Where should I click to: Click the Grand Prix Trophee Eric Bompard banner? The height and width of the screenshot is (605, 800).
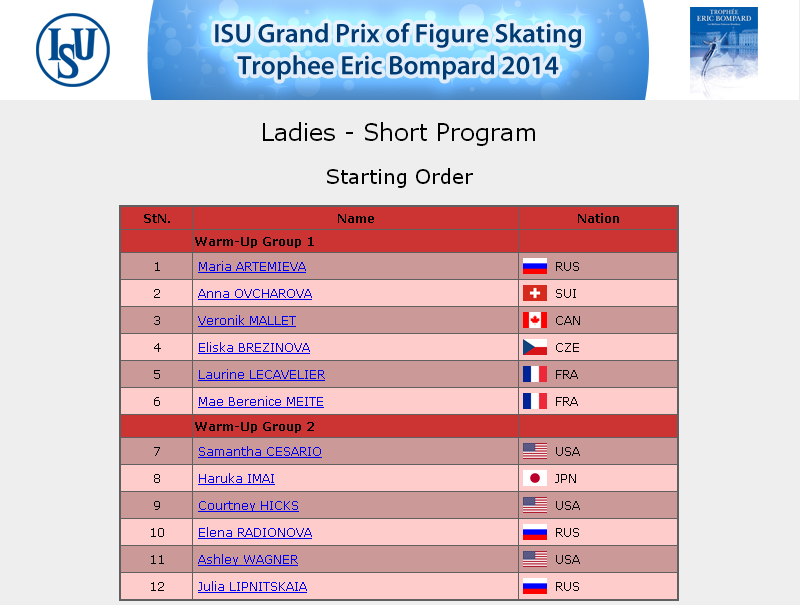coord(398,50)
